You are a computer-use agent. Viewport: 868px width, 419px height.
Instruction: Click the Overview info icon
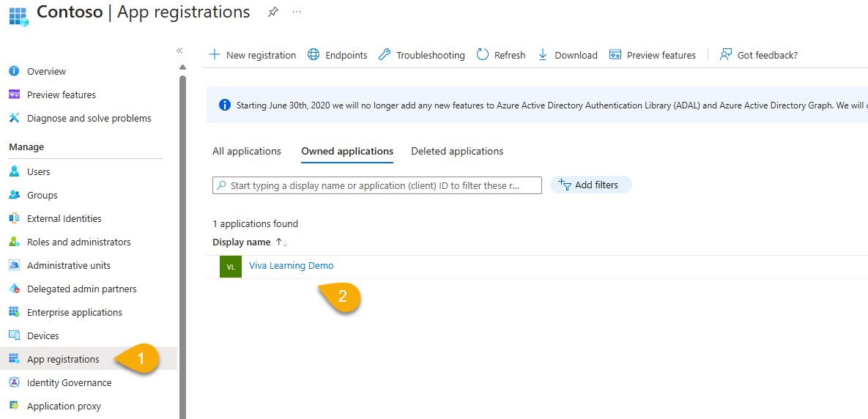point(15,71)
